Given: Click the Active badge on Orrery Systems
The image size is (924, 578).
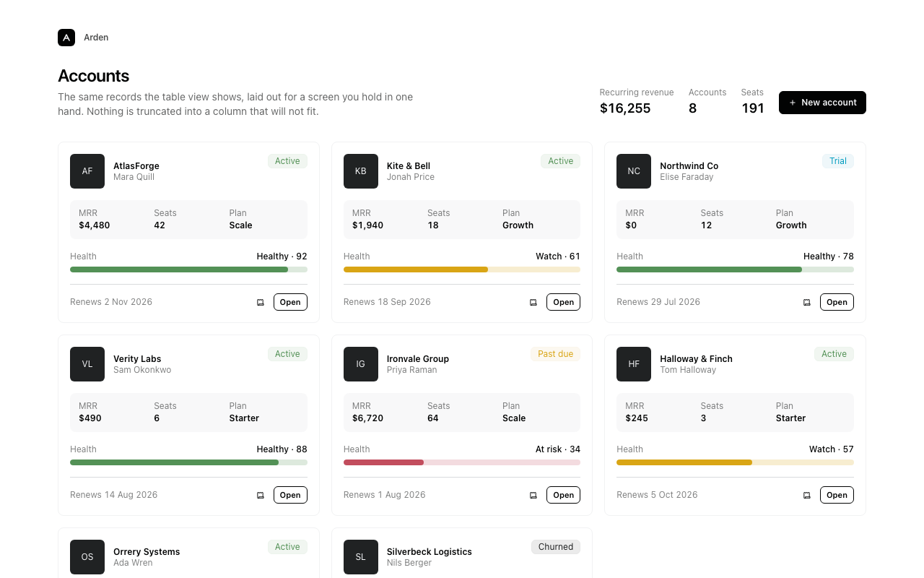Looking at the screenshot, I should 287,547.
